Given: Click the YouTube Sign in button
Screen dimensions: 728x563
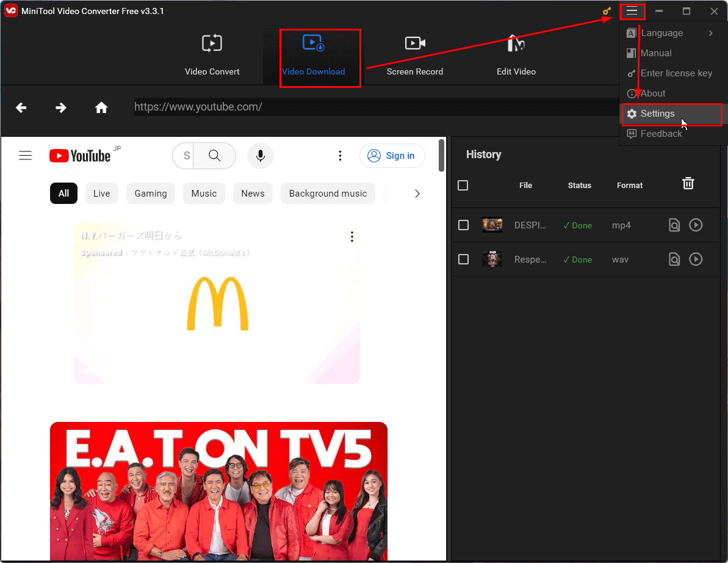Looking at the screenshot, I should (x=392, y=156).
